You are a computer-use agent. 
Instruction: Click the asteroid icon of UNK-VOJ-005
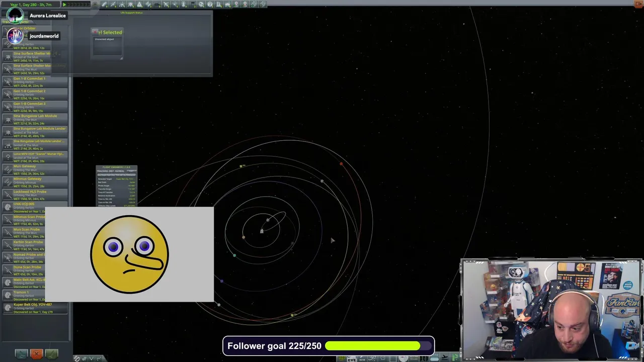point(8,207)
